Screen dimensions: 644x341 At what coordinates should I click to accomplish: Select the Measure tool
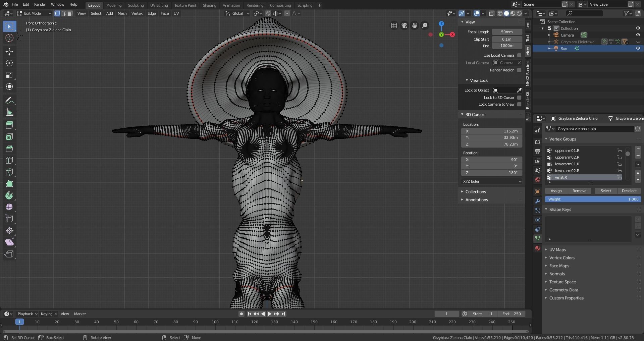(x=9, y=112)
